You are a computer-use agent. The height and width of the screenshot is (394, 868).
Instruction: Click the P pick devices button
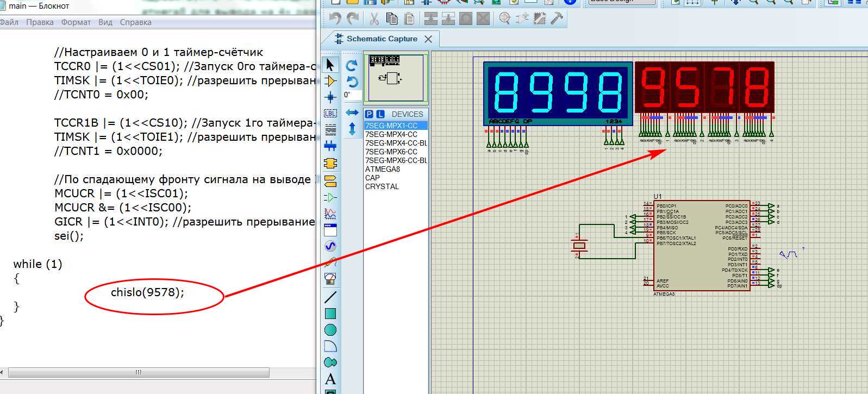[369, 114]
